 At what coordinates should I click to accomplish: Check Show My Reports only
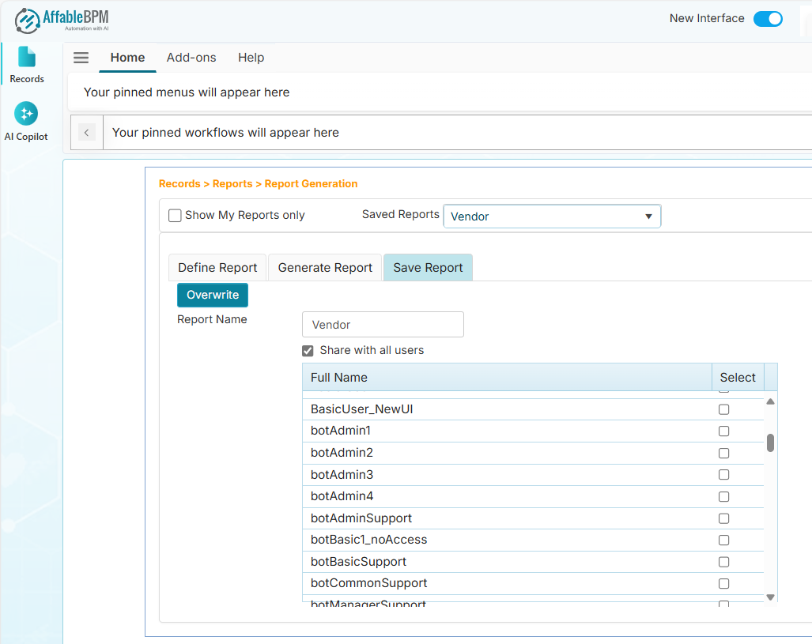176,216
